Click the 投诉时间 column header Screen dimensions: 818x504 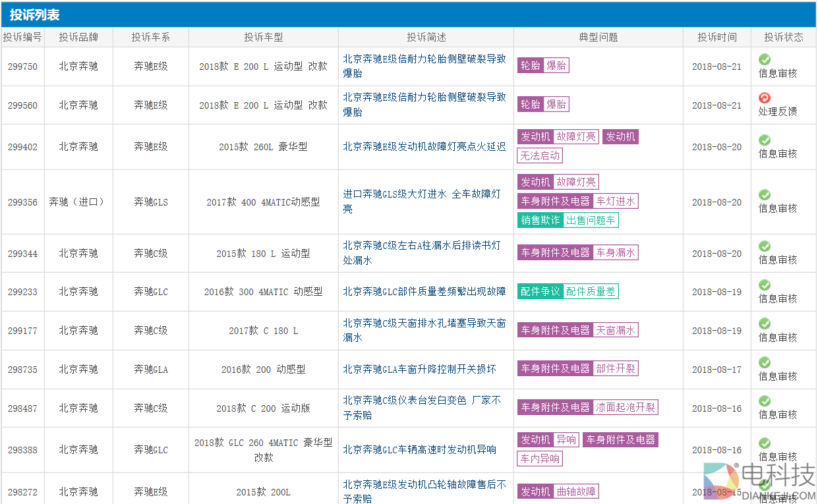tap(716, 37)
